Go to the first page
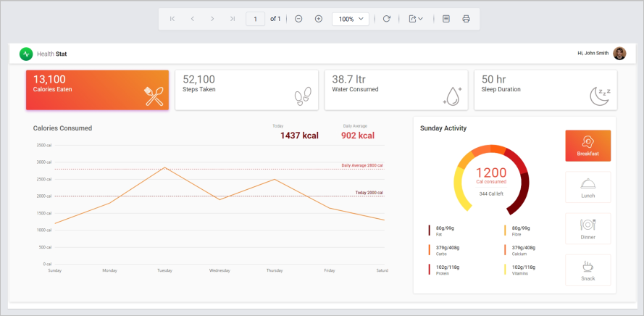The width and height of the screenshot is (644, 316). click(x=172, y=19)
